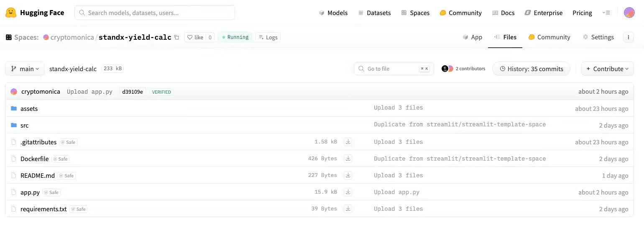The height and width of the screenshot is (251, 644).
Task: Open README.md
Action: point(38,175)
